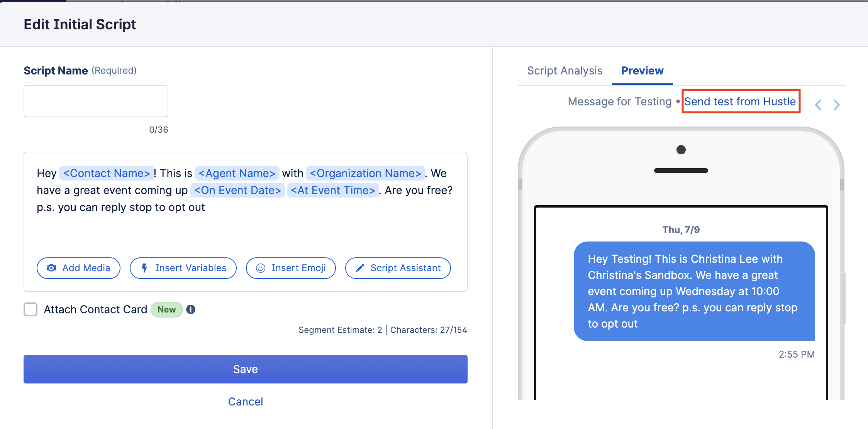
Task: Enable the Attach Contact Card checkbox
Action: (x=31, y=309)
